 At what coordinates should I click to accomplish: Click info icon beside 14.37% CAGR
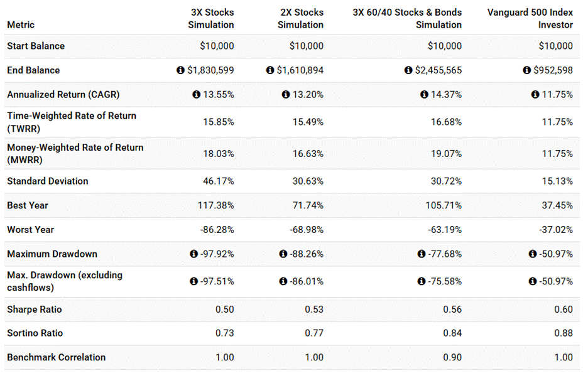pyautogui.click(x=424, y=95)
